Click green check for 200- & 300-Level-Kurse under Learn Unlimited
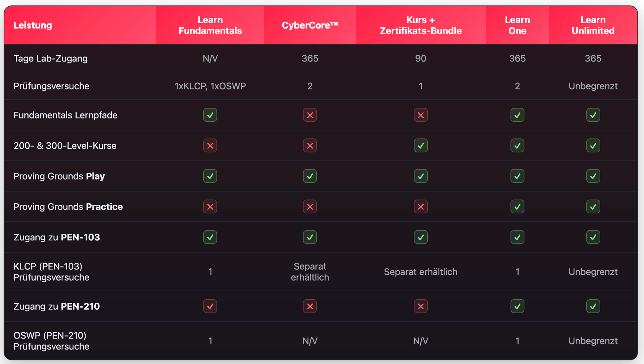The width and height of the screenshot is (644, 364). tap(593, 145)
